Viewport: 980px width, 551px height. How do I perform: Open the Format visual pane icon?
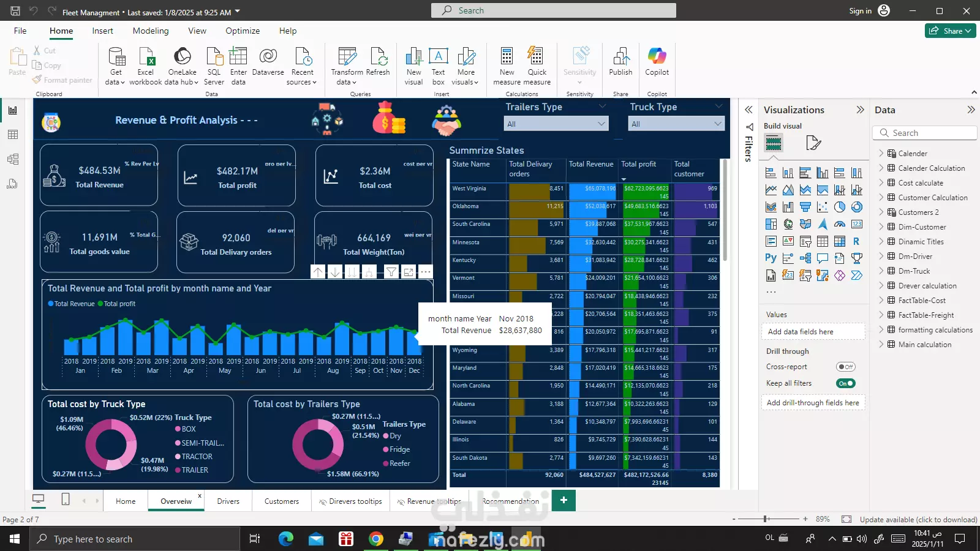pyautogui.click(x=813, y=143)
